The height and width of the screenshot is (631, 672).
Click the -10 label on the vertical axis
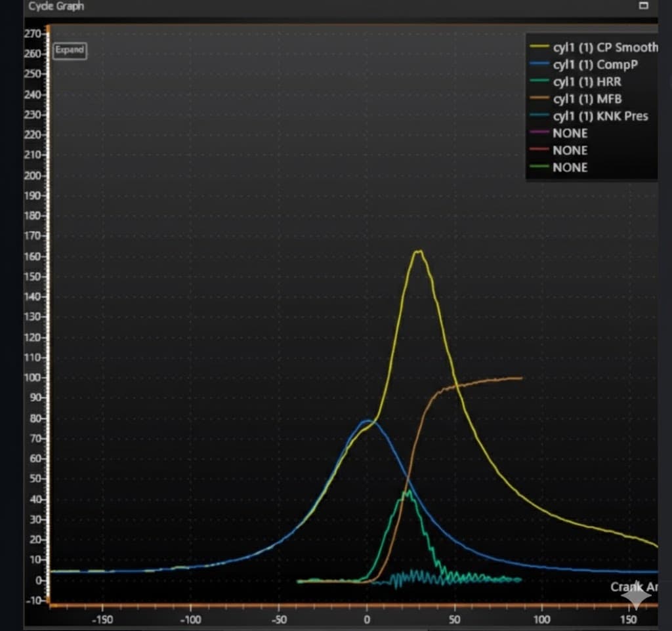pos(33,601)
